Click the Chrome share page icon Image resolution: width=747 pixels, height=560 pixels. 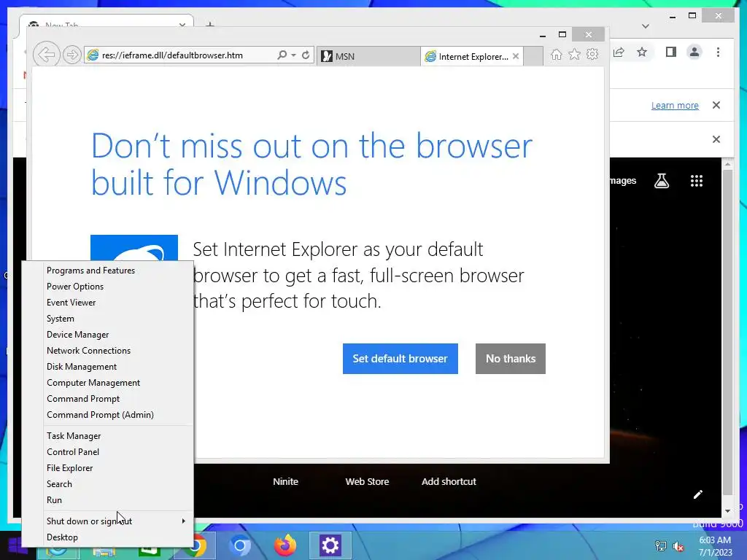(x=619, y=52)
